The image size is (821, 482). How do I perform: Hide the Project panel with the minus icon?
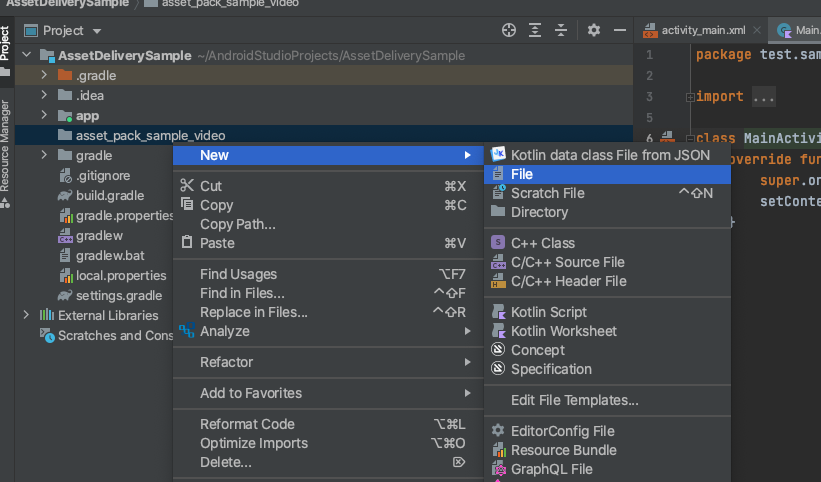(x=619, y=30)
